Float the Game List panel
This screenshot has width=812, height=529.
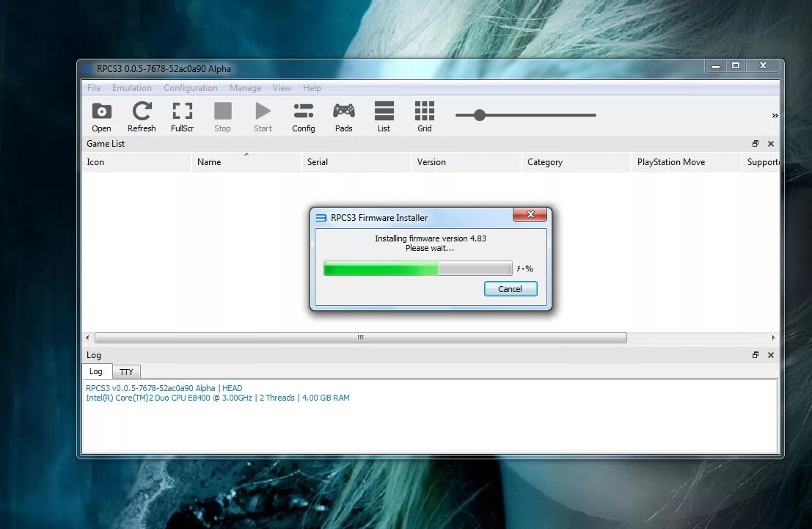pyautogui.click(x=755, y=144)
